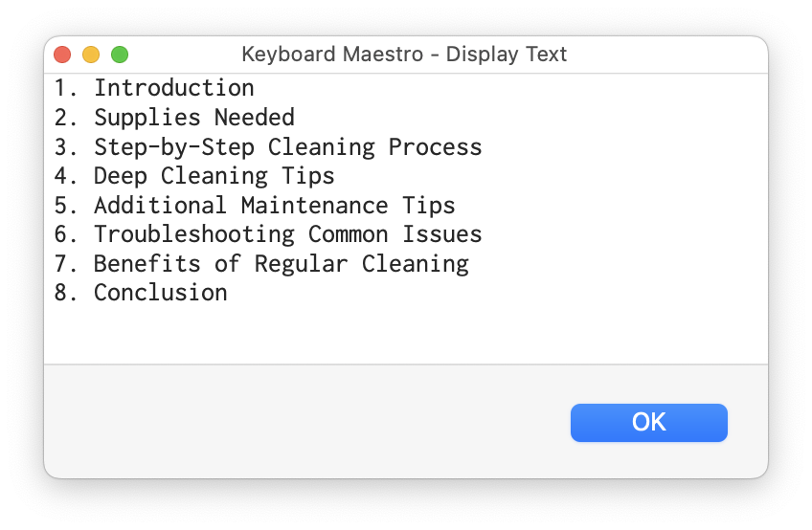This screenshot has height=530, width=812.
Task: Click the word "Introduction" in line 1
Action: click(173, 88)
